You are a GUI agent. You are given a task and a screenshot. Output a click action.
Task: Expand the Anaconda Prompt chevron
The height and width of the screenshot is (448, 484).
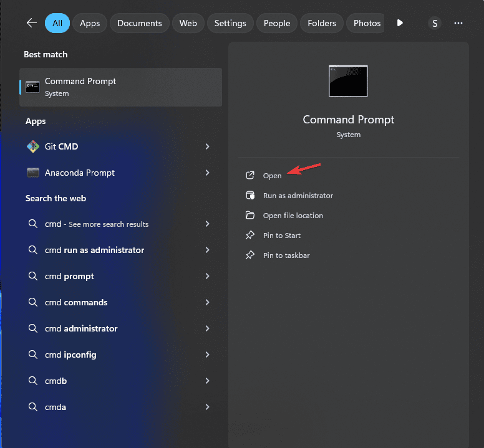[207, 173]
